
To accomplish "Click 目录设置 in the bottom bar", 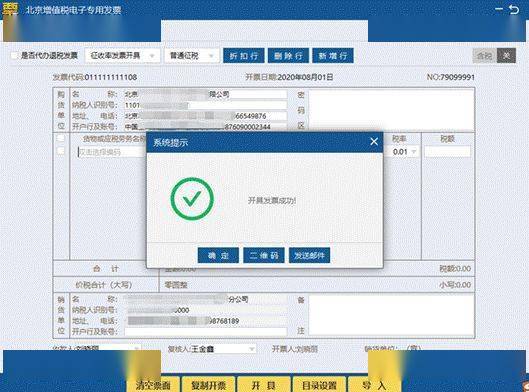I will (319, 385).
